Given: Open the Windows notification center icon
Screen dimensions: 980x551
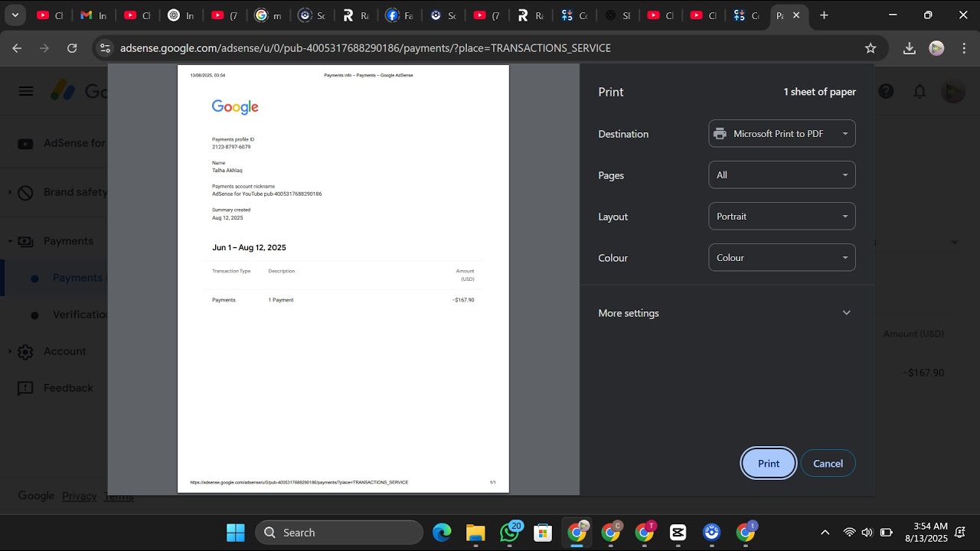Looking at the screenshot, I should tap(960, 533).
